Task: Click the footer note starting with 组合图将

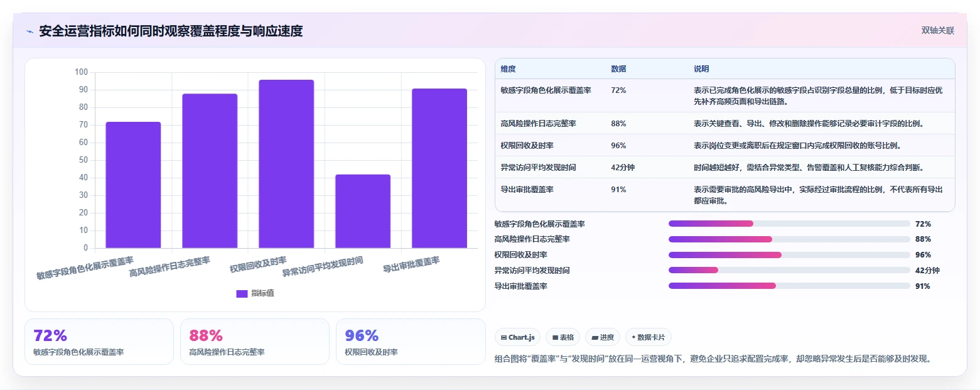Action: tap(713, 359)
